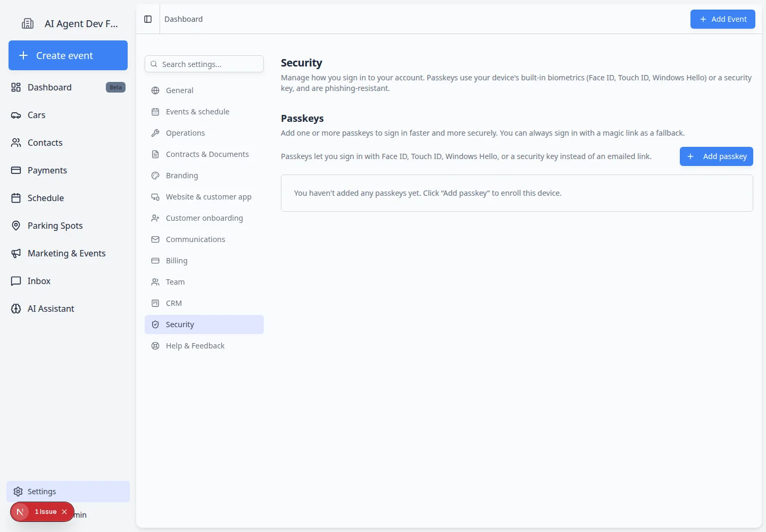Image resolution: width=766 pixels, height=532 pixels.
Task: Select General settings
Action: tap(204, 90)
